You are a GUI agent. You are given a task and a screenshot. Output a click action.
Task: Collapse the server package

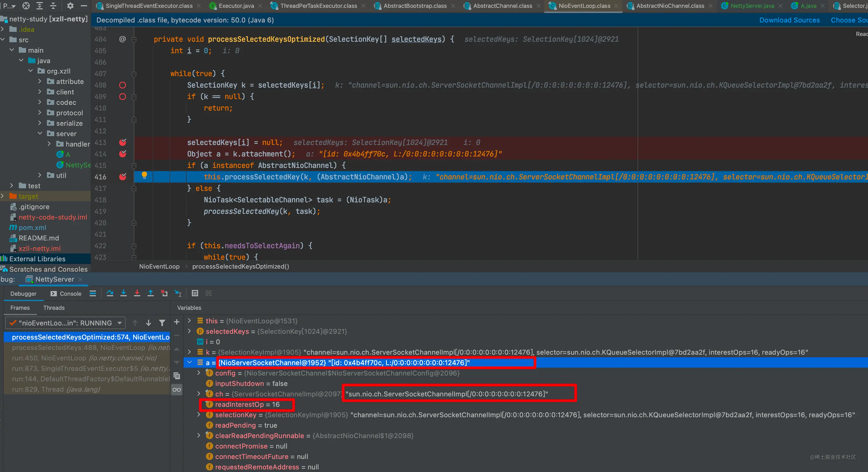coord(40,134)
